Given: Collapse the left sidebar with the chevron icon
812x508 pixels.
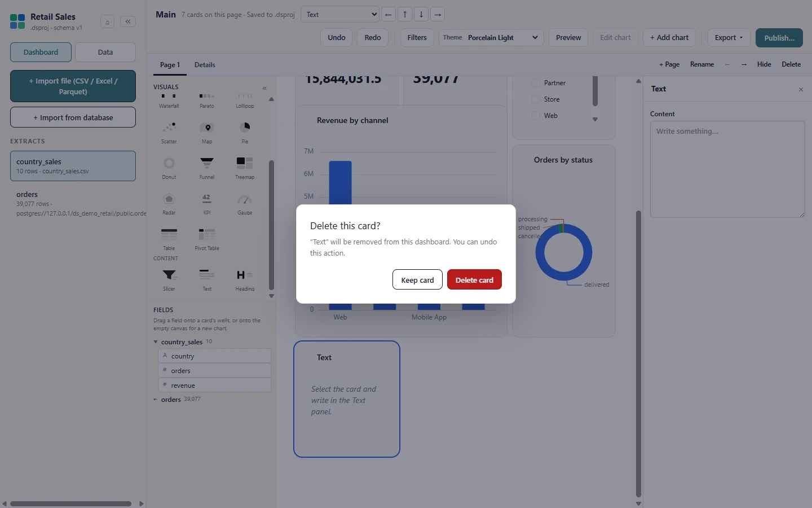Looking at the screenshot, I should pos(128,21).
